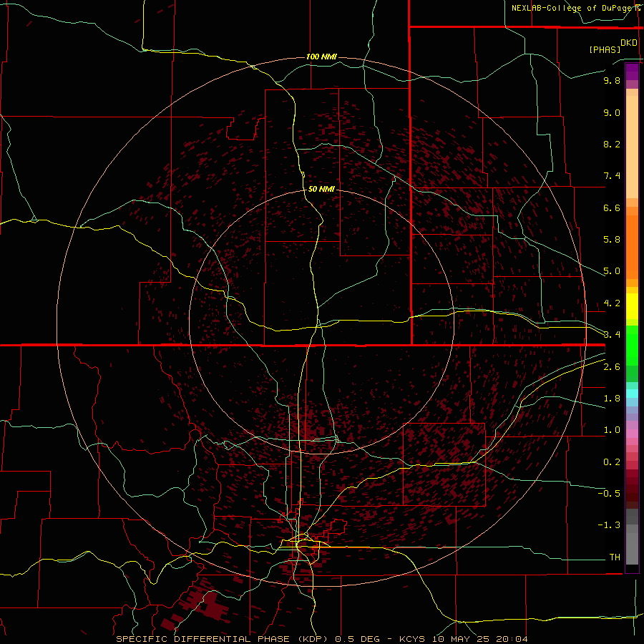Click the -1.3 scale value
644x644 pixels.
(609, 525)
